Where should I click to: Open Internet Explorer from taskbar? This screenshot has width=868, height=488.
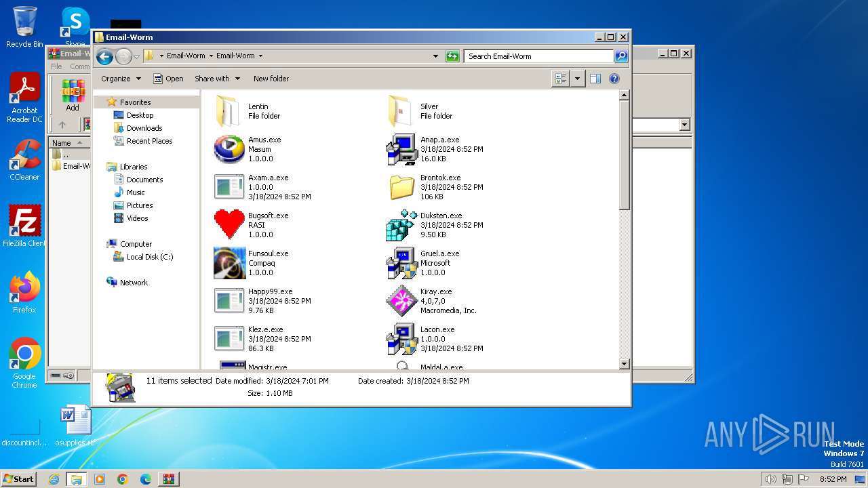click(x=54, y=479)
